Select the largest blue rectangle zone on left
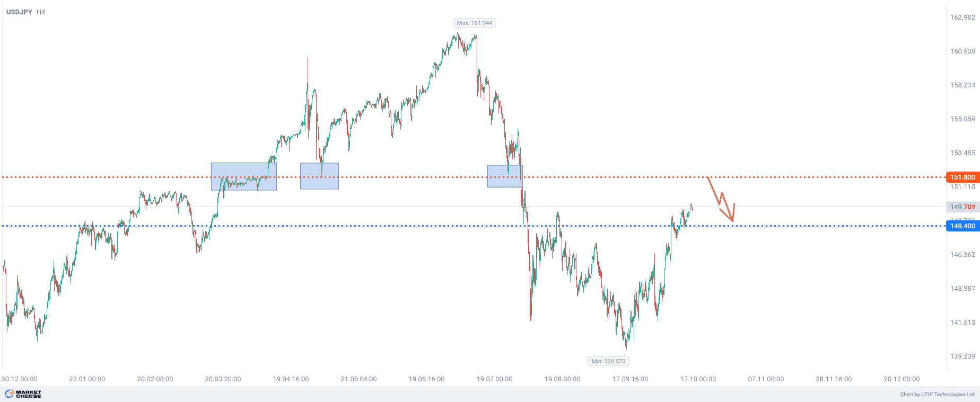 [243, 176]
